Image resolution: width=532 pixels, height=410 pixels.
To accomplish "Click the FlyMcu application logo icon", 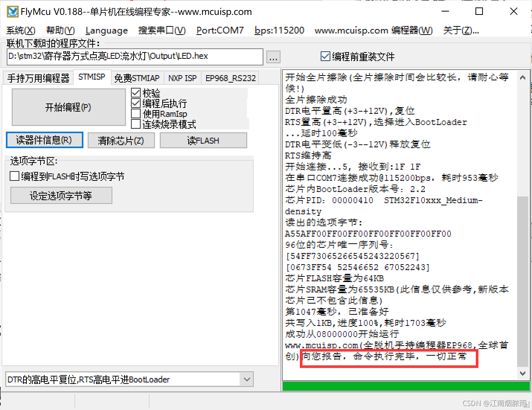I will point(12,12).
